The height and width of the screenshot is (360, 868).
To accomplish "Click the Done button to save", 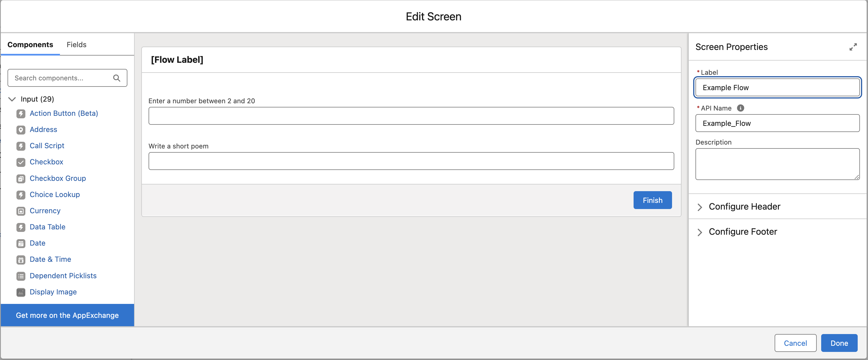I will coord(839,343).
